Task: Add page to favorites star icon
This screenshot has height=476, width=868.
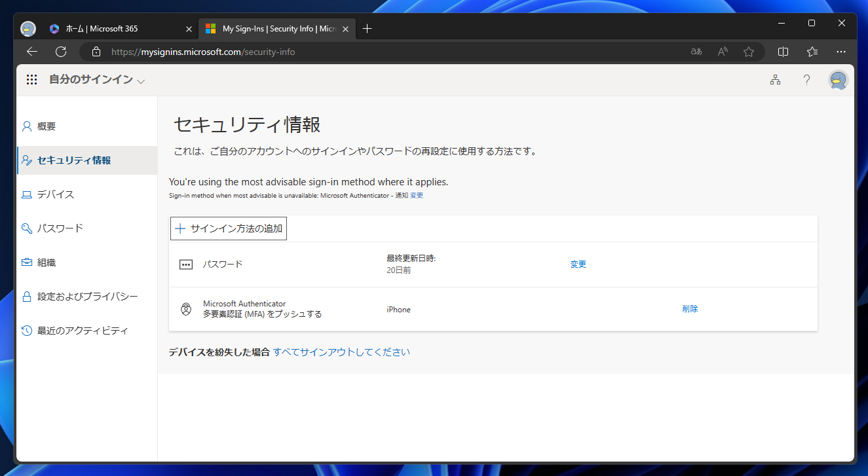Action: [749, 52]
